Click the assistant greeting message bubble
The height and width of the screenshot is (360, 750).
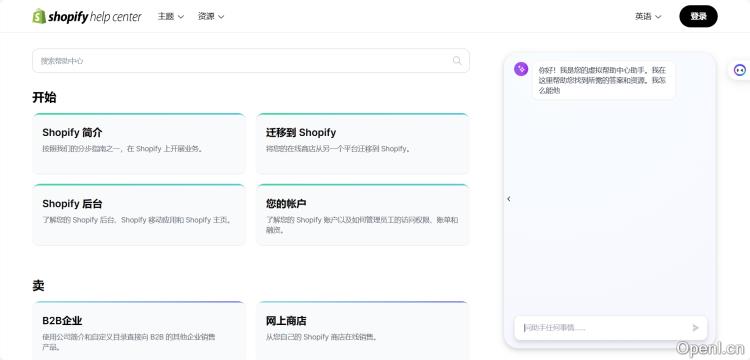(604, 80)
